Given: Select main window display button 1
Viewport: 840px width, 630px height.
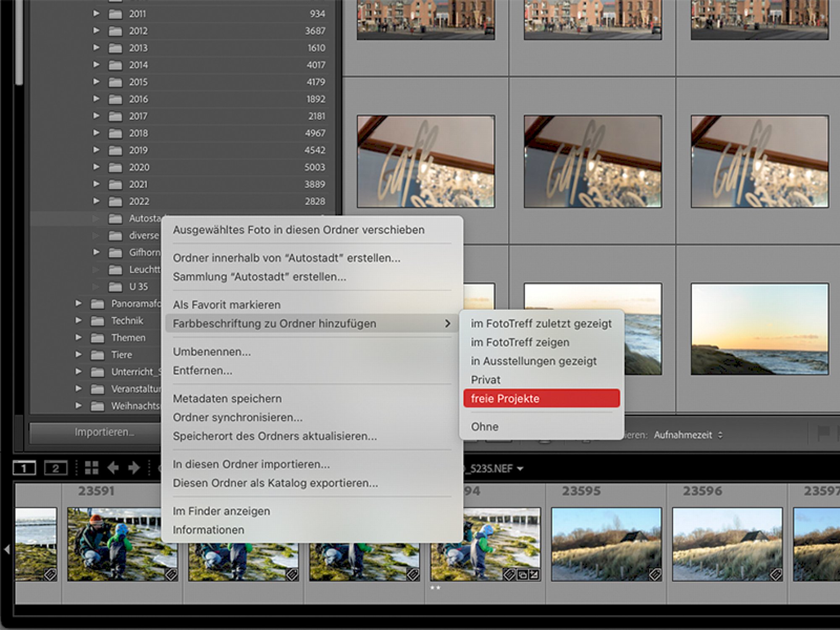Looking at the screenshot, I should 24,468.
